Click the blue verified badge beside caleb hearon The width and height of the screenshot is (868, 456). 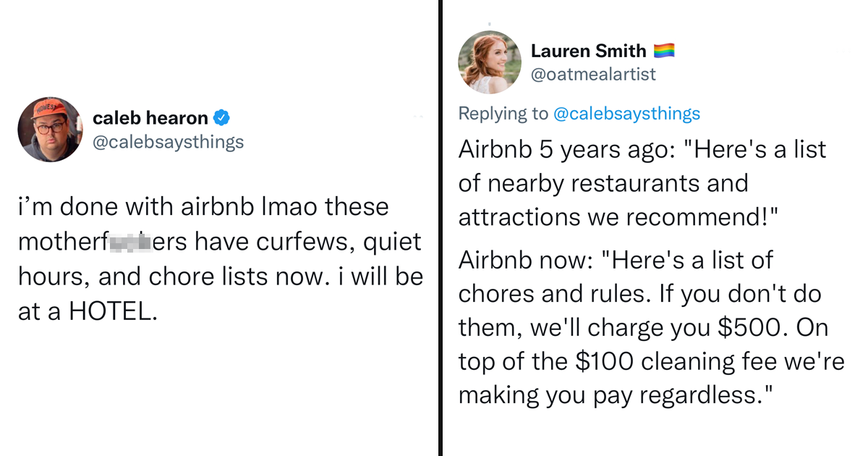(224, 118)
